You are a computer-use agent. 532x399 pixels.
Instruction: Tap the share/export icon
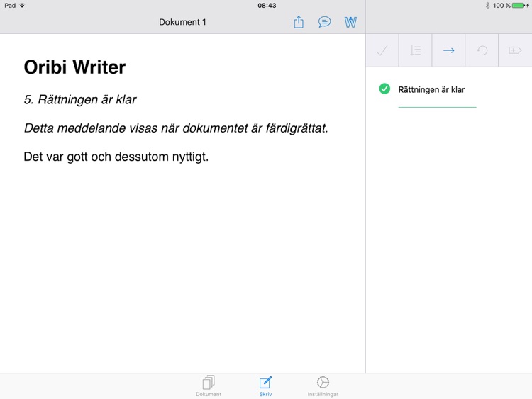(x=299, y=22)
